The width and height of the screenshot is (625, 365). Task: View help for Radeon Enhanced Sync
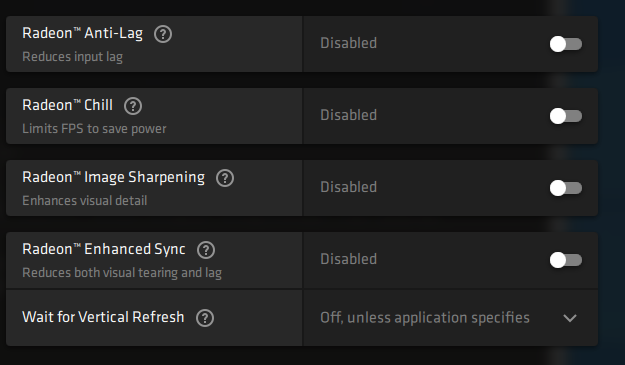point(206,250)
